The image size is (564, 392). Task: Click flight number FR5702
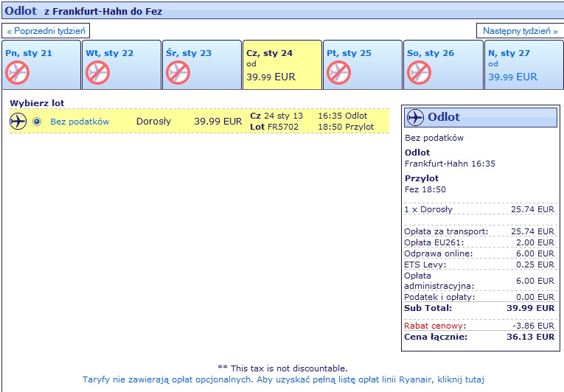pos(283,127)
